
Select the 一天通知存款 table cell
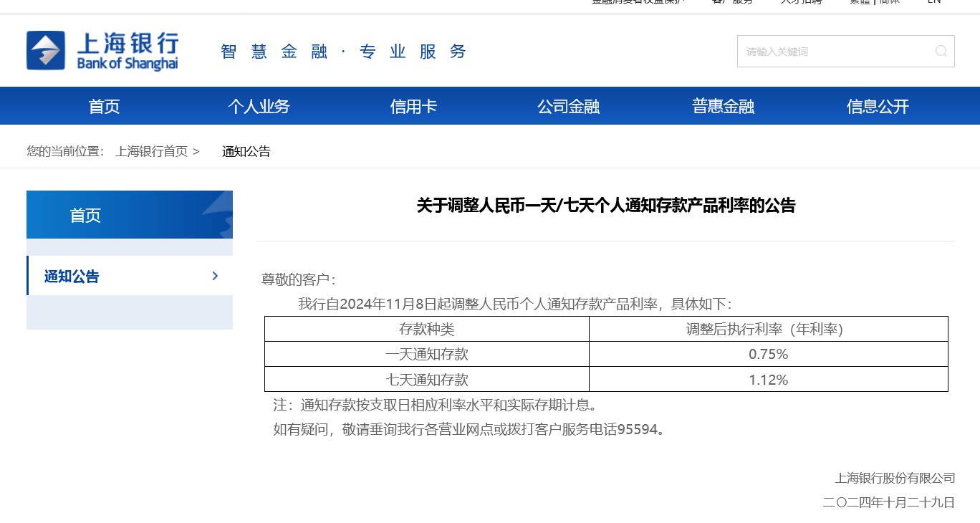click(427, 354)
